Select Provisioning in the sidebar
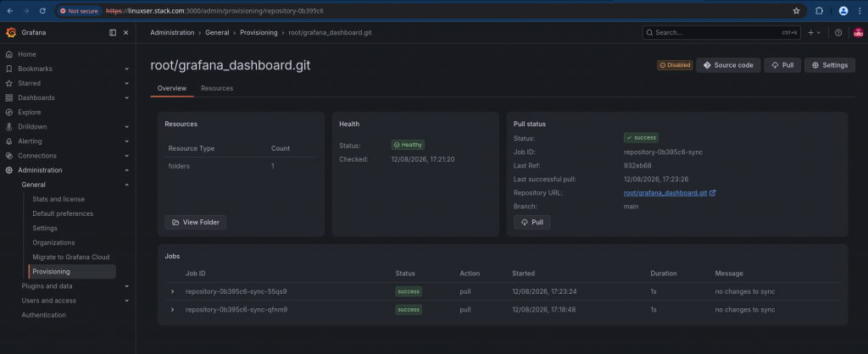868x354 pixels. [x=72, y=272]
